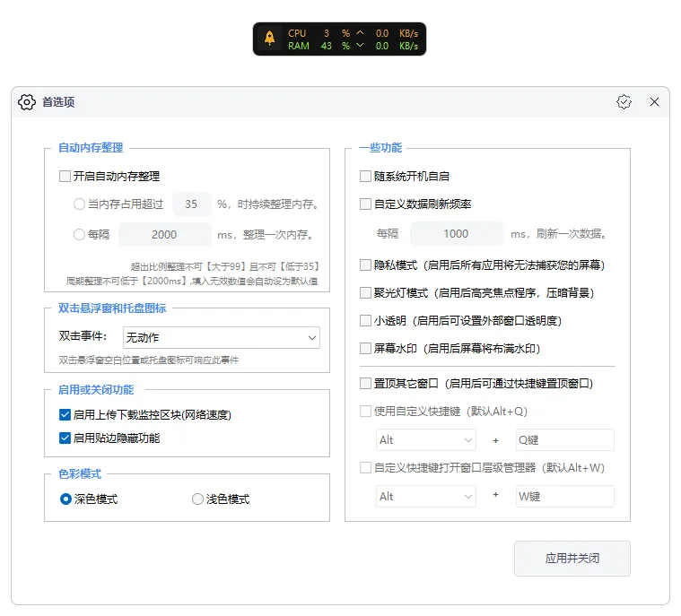681x616 pixels.
Task: Enable 聚光灯模式 checkbox
Action: click(x=366, y=292)
